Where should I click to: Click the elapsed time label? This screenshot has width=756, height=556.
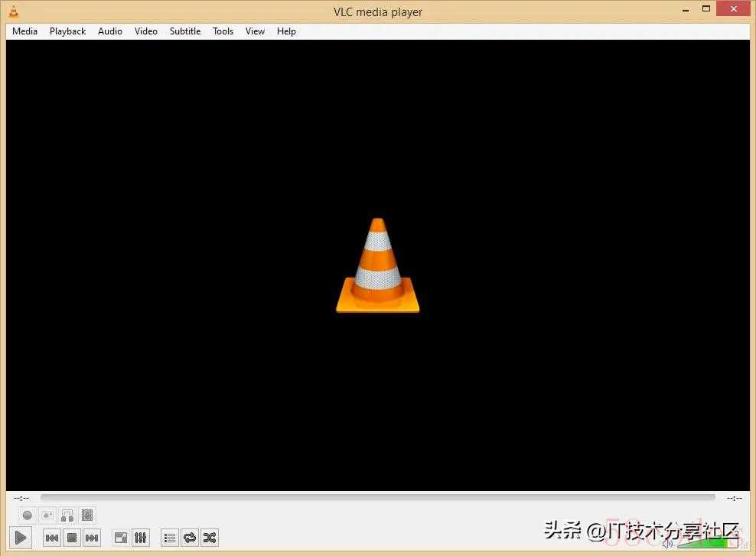pos(21,498)
